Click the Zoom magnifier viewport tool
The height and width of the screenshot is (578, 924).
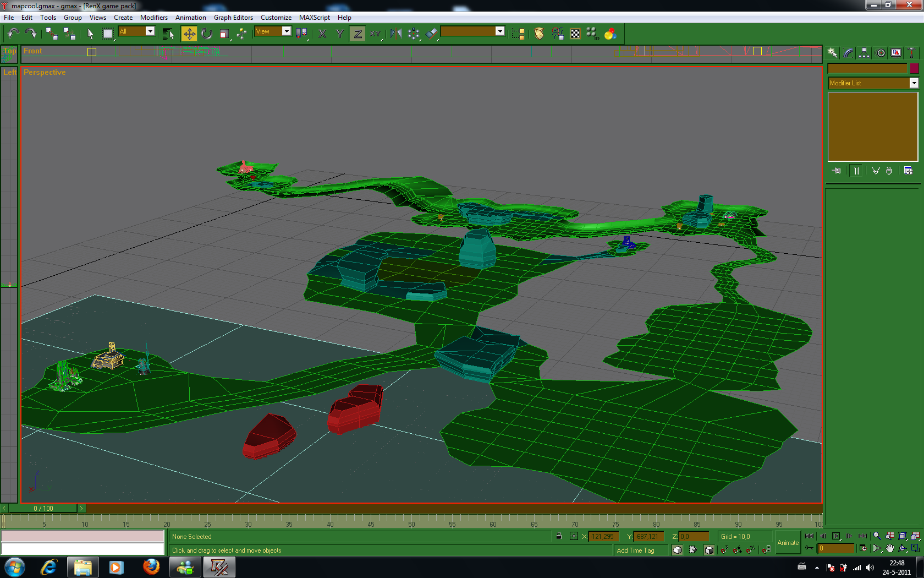click(877, 536)
